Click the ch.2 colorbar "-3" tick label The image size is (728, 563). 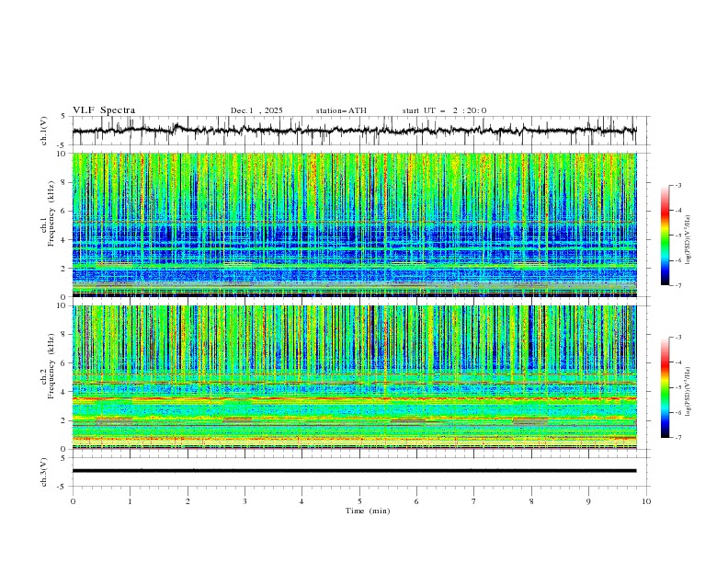(x=677, y=338)
